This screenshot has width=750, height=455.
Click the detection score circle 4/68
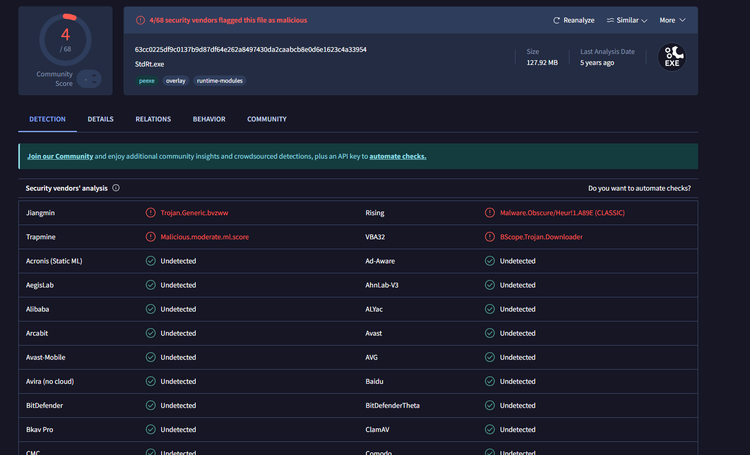click(x=66, y=40)
